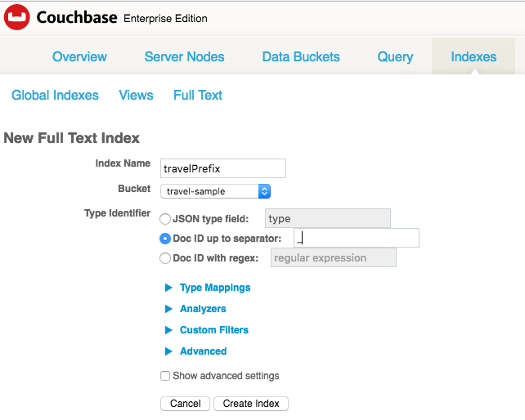The height and width of the screenshot is (420, 525).
Task: Go to Server Nodes tab
Action: [x=185, y=56]
